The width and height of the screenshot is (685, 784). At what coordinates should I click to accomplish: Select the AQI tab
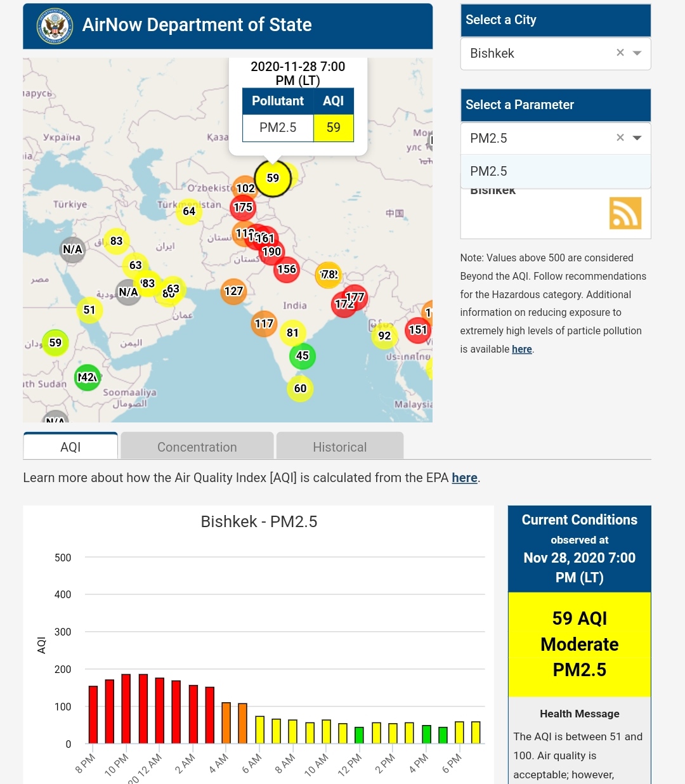tap(70, 447)
